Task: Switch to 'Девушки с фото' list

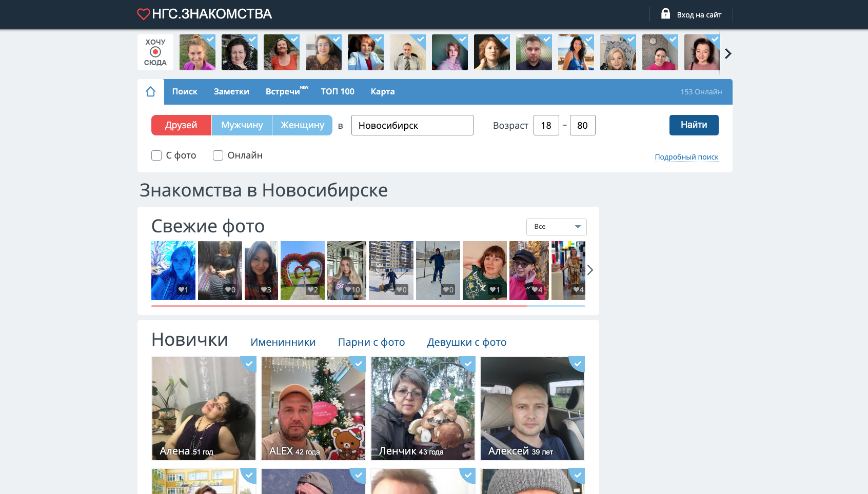Action: coord(467,342)
